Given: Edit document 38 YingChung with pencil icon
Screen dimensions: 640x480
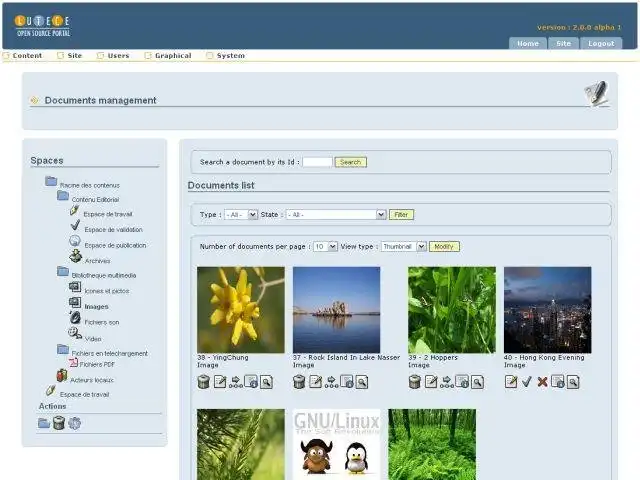Looking at the screenshot, I should (x=220, y=382).
